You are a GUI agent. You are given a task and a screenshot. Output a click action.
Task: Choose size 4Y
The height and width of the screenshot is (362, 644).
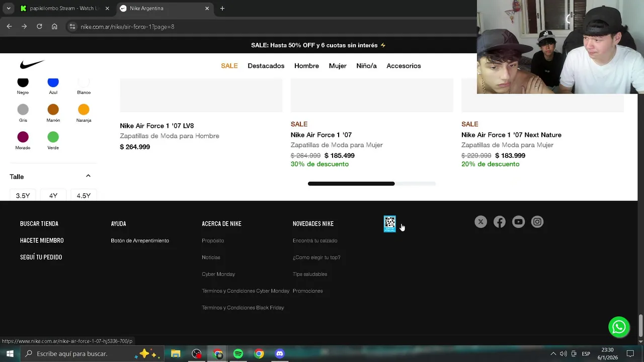coord(53,195)
